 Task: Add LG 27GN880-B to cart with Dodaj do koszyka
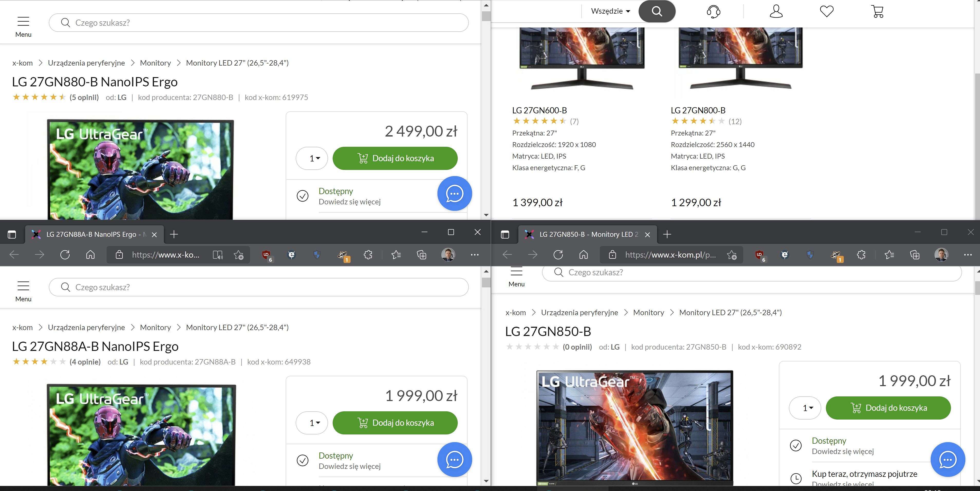(x=395, y=158)
